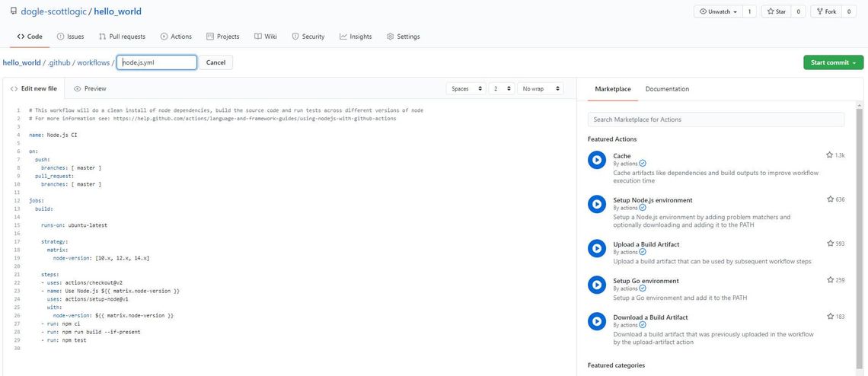Expand the Start commit dropdown button
Screen dimensions: 868x376
833,62
